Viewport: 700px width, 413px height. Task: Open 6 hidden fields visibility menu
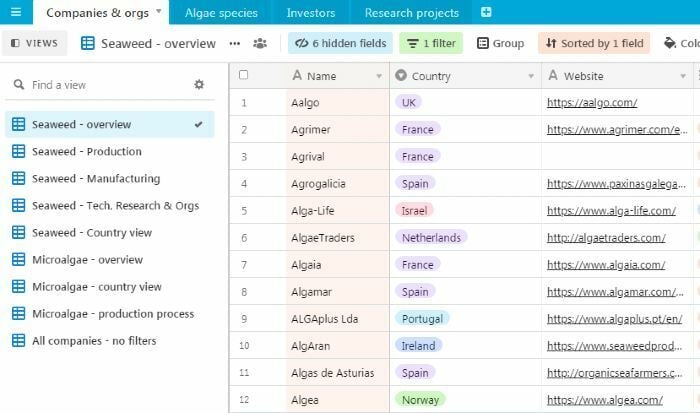pos(339,44)
